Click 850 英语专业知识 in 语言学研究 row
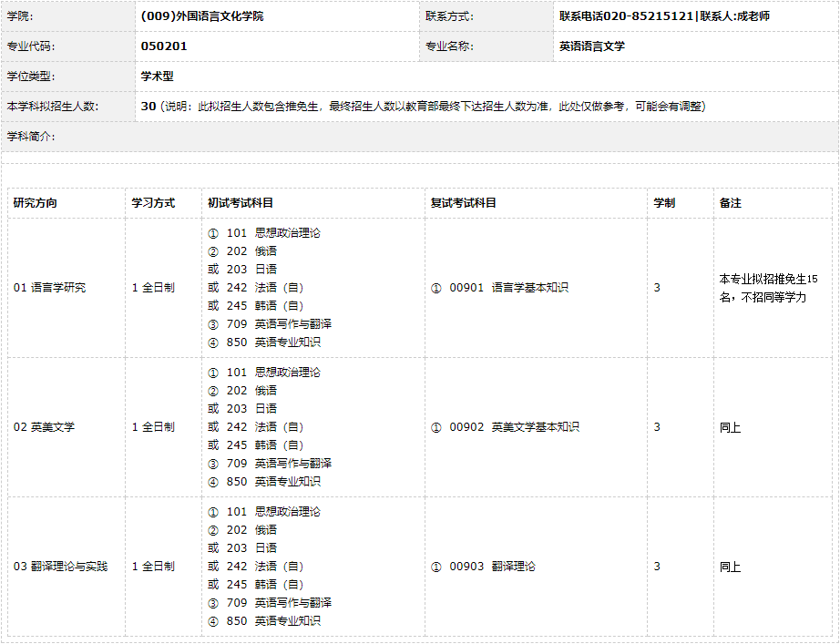Viewport: 840px width, 644px height. [x=273, y=342]
